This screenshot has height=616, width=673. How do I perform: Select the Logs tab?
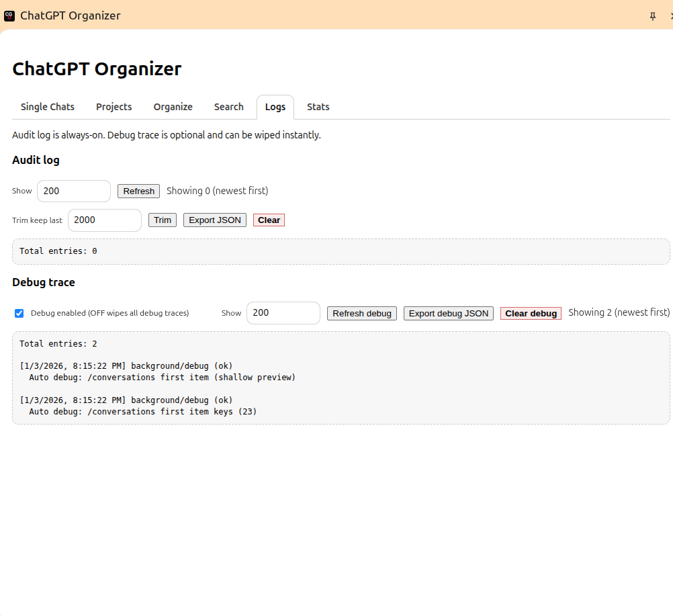click(275, 107)
